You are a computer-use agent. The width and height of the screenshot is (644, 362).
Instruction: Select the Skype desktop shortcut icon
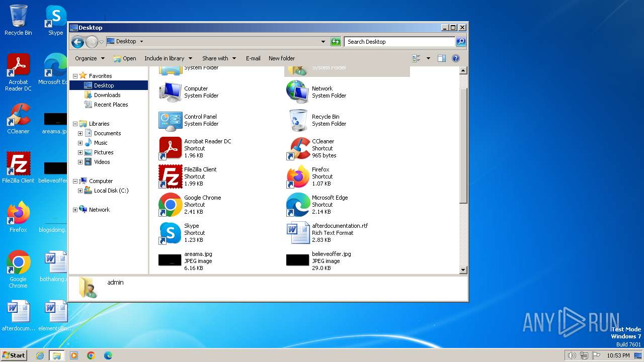pyautogui.click(x=55, y=20)
